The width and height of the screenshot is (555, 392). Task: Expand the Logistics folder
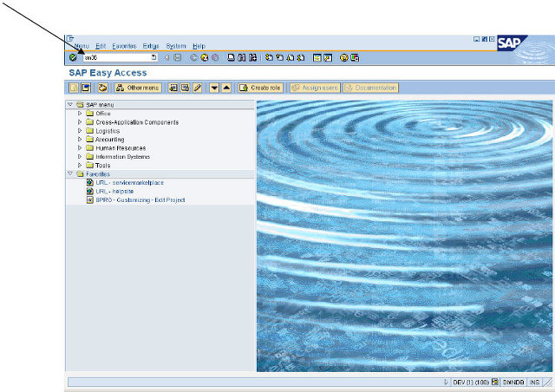(80, 131)
